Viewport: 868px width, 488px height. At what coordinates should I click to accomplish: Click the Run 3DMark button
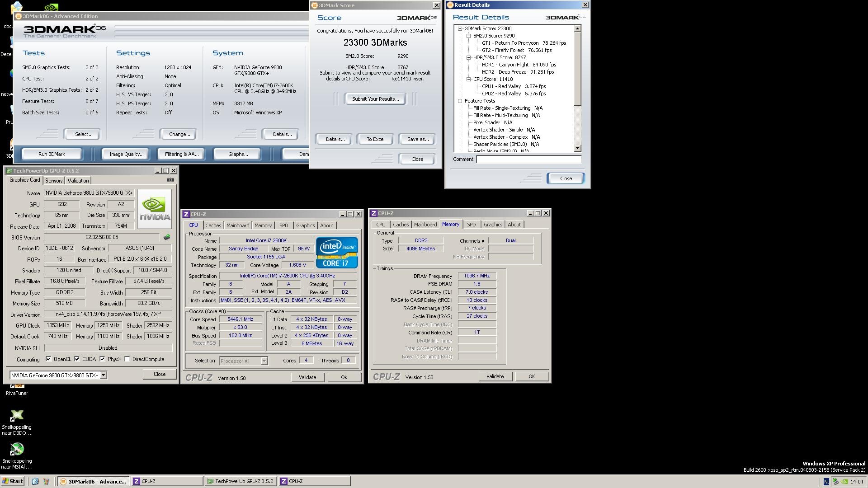[x=52, y=154]
